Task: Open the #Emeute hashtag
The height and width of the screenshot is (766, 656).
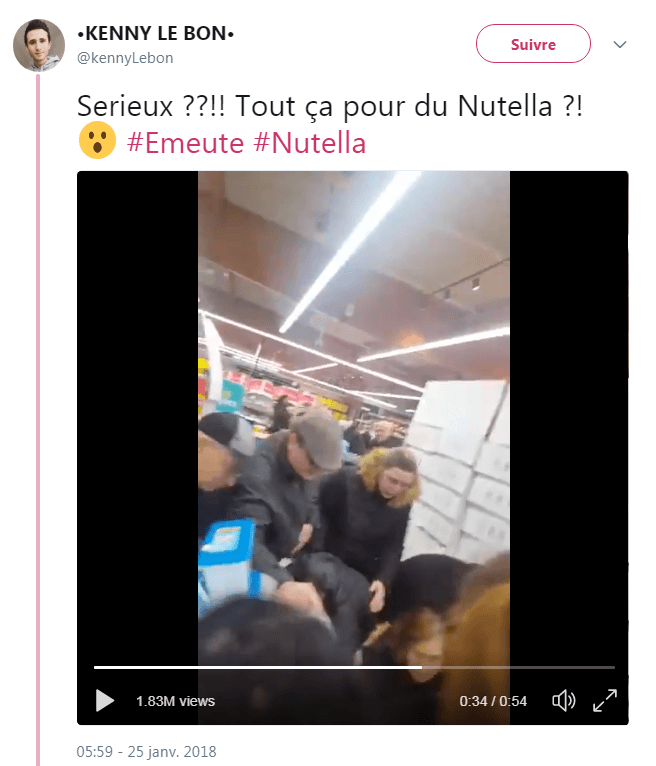Action: point(185,143)
